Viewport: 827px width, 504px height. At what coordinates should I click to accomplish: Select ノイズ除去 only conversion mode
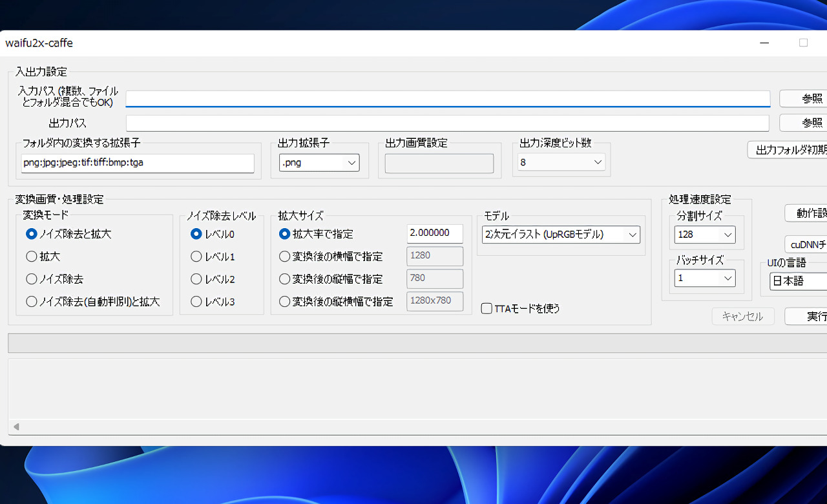pyautogui.click(x=55, y=279)
